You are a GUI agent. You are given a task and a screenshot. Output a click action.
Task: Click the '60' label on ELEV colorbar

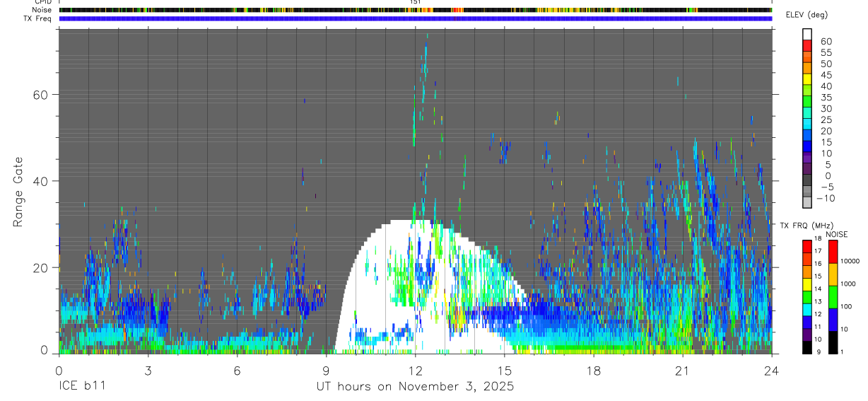(x=826, y=41)
